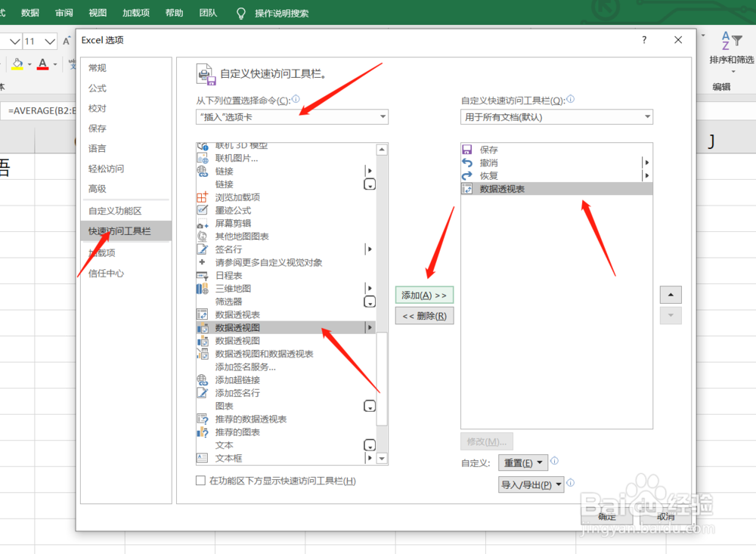The image size is (756, 554).
Task: Go to the 公式 options category
Action: 98,88
